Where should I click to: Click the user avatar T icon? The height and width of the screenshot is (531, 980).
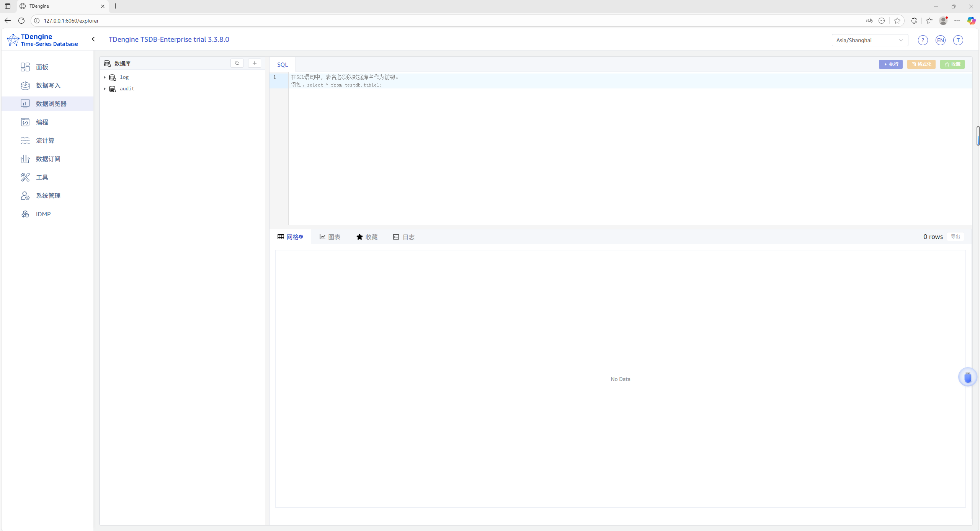pos(958,40)
